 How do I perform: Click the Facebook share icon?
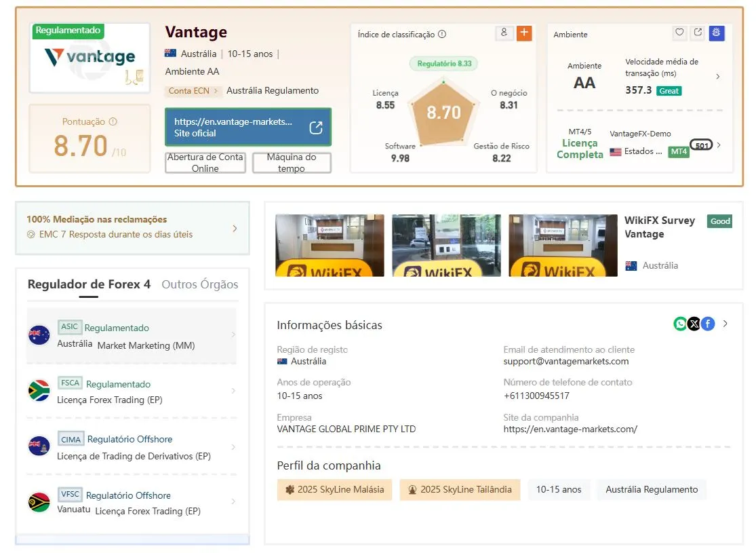(x=708, y=324)
